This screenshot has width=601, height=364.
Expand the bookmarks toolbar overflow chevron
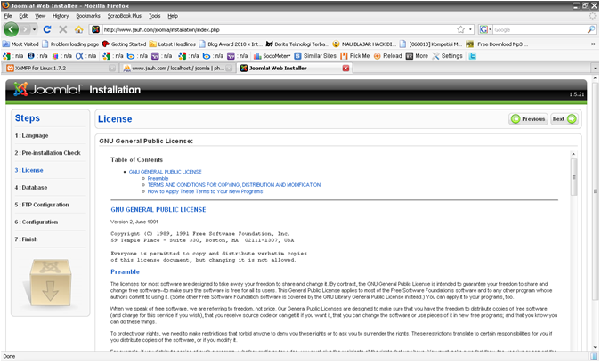pyautogui.click(x=593, y=44)
